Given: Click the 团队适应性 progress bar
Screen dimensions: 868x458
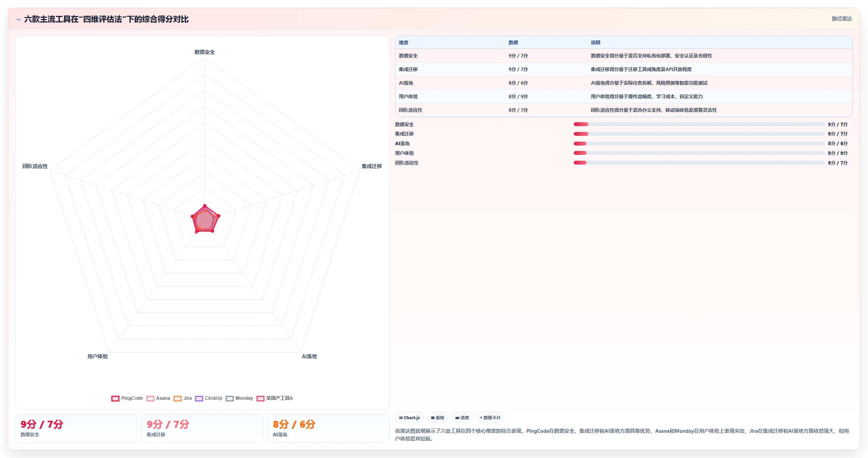Looking at the screenshot, I should [x=699, y=163].
